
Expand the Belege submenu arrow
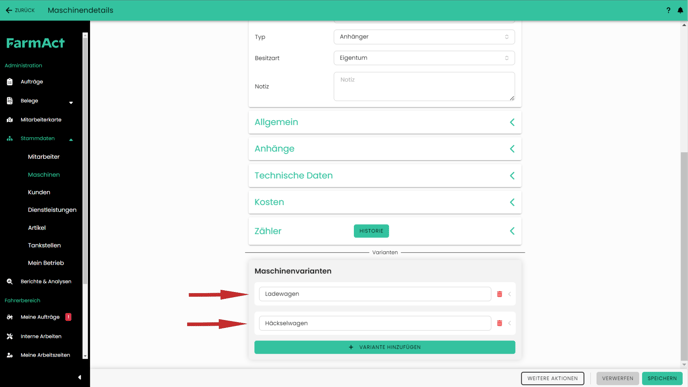(71, 103)
